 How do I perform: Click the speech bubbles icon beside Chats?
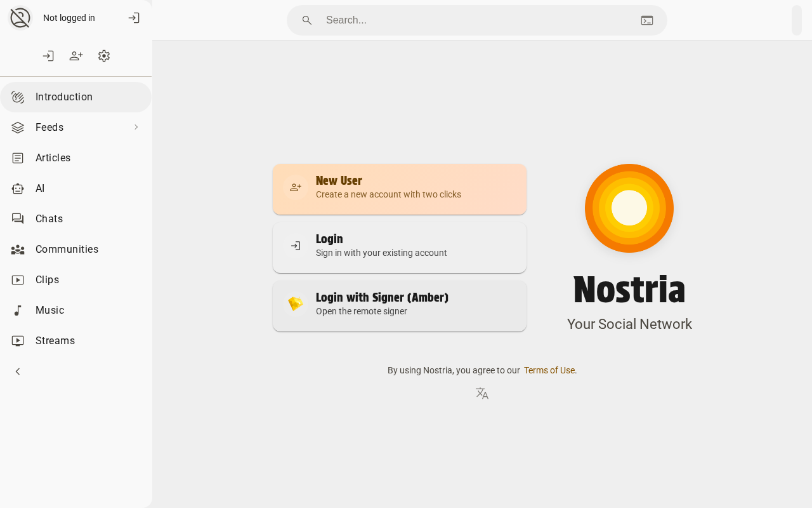pos(18,219)
